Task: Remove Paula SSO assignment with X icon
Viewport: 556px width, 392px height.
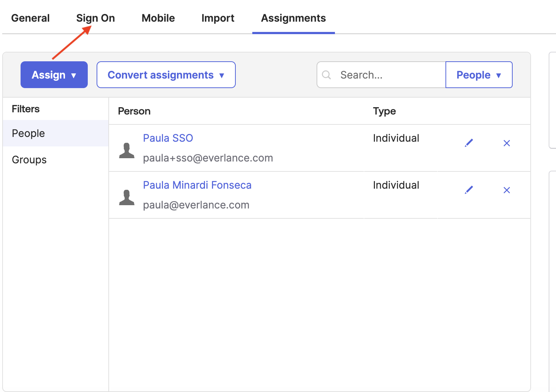Action: pyautogui.click(x=506, y=143)
